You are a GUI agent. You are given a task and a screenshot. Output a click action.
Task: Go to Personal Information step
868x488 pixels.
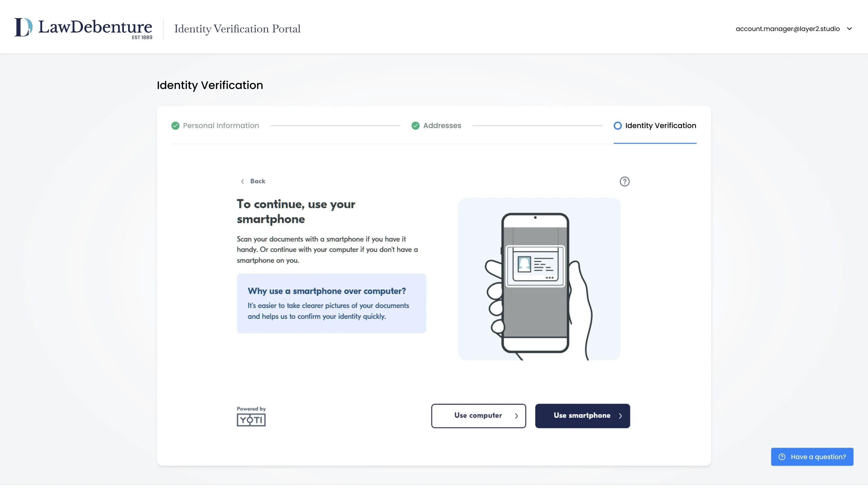tap(221, 126)
